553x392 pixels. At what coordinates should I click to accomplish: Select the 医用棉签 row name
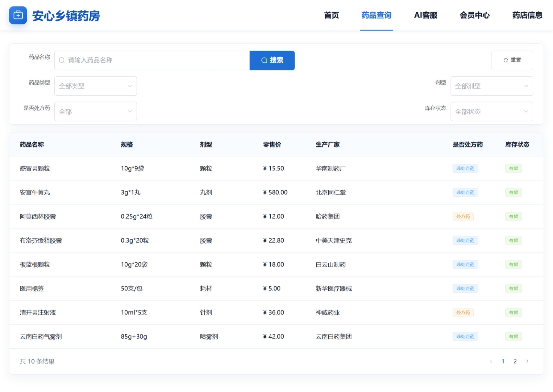(x=32, y=289)
